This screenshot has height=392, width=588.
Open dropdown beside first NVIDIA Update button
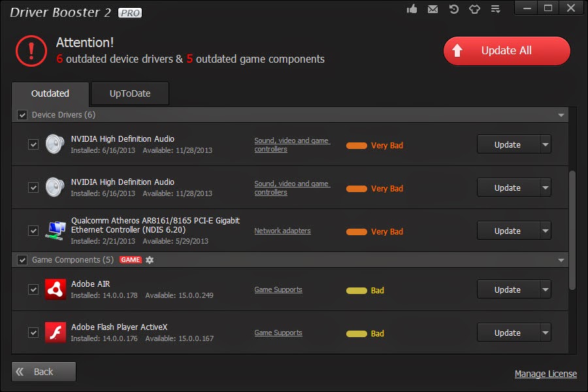[546, 144]
